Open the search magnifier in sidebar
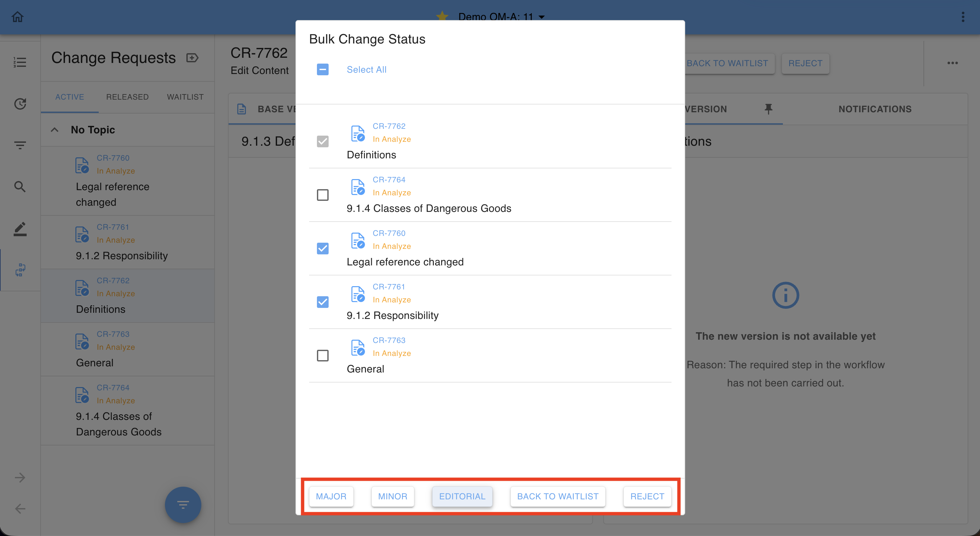The image size is (980, 536). [20, 187]
